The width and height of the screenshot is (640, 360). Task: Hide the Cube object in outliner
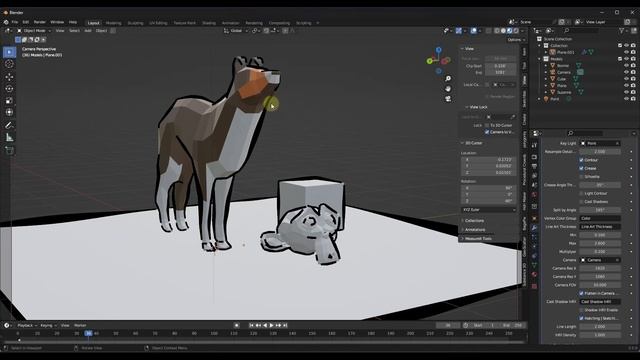pyautogui.click(x=627, y=79)
